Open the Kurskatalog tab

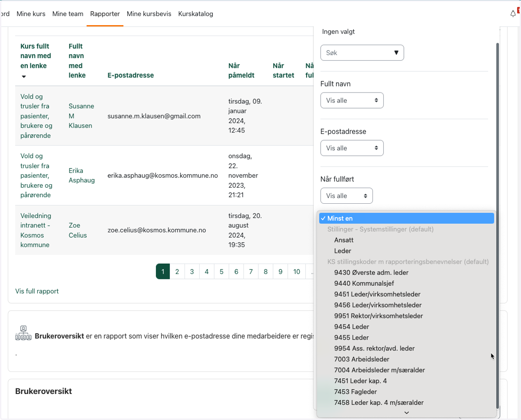click(x=196, y=14)
